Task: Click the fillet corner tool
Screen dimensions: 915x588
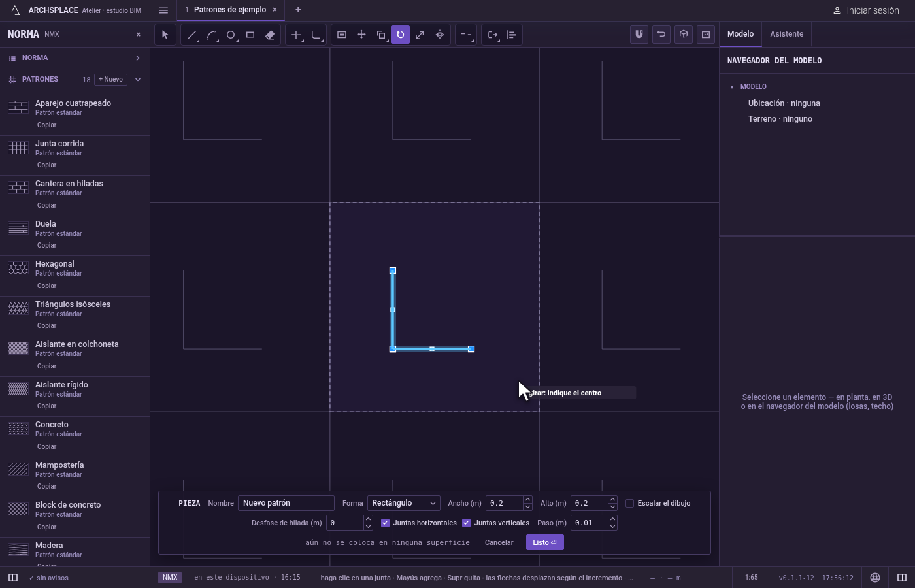Action: 316,35
